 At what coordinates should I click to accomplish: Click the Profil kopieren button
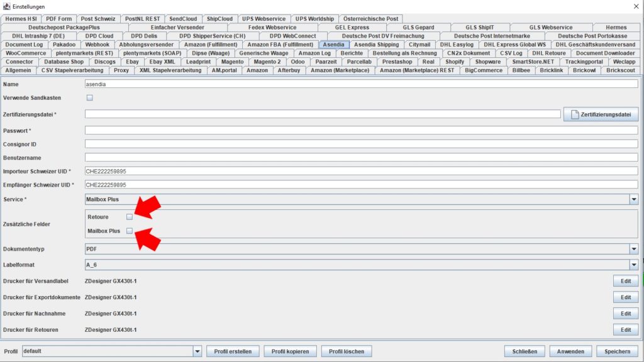290,351
